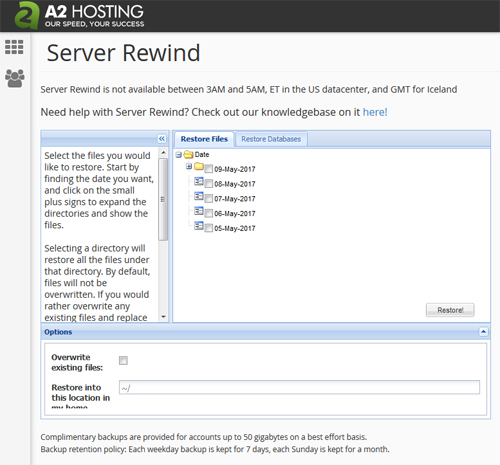This screenshot has width=500, height=465.
Task: Open the users group sidebar icon
Action: pos(15,78)
